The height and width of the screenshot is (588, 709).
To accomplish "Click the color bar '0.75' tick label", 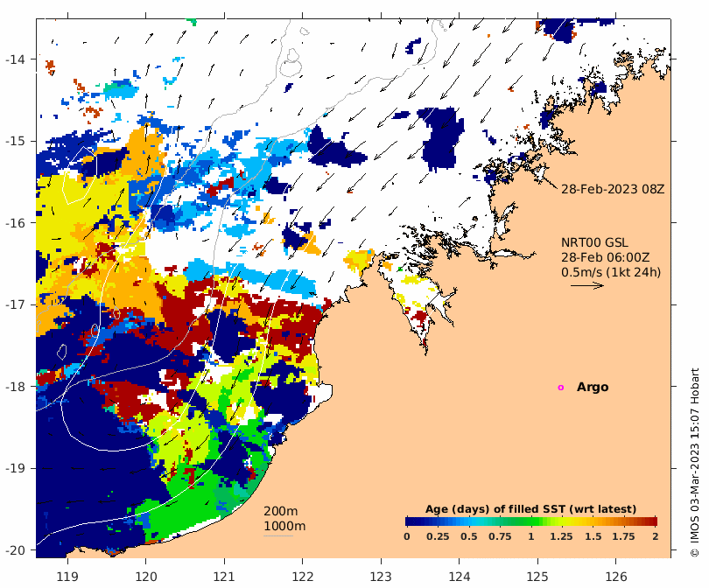I will point(500,536).
